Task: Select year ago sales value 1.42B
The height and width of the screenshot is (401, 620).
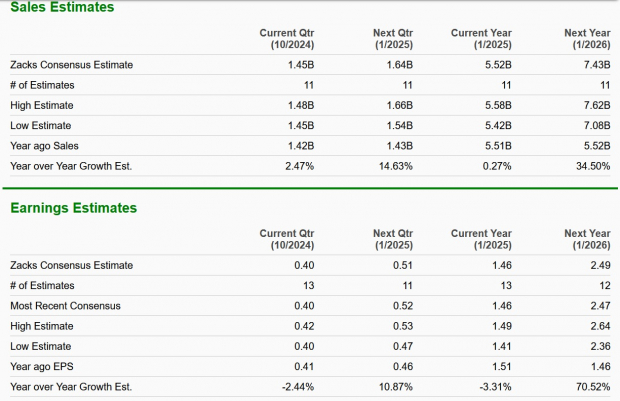Action: click(x=301, y=146)
